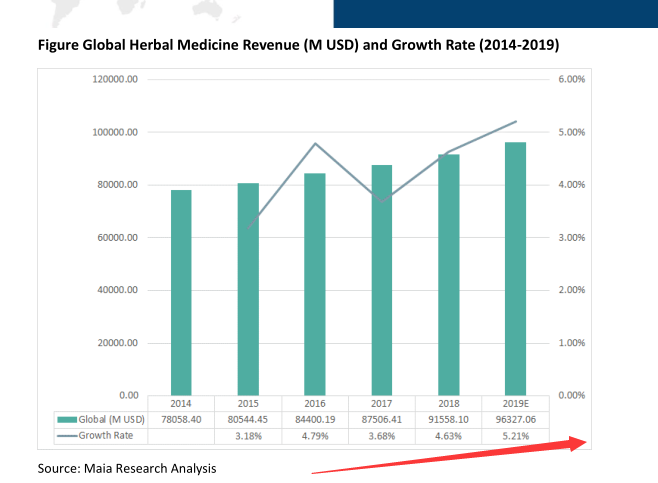Select the 78058.40 data table cell

pyautogui.click(x=181, y=419)
